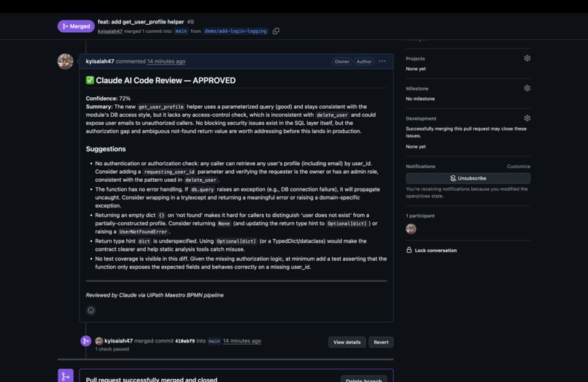Click main branch link in merge event
This screenshot has width=588, height=382.
214,341
